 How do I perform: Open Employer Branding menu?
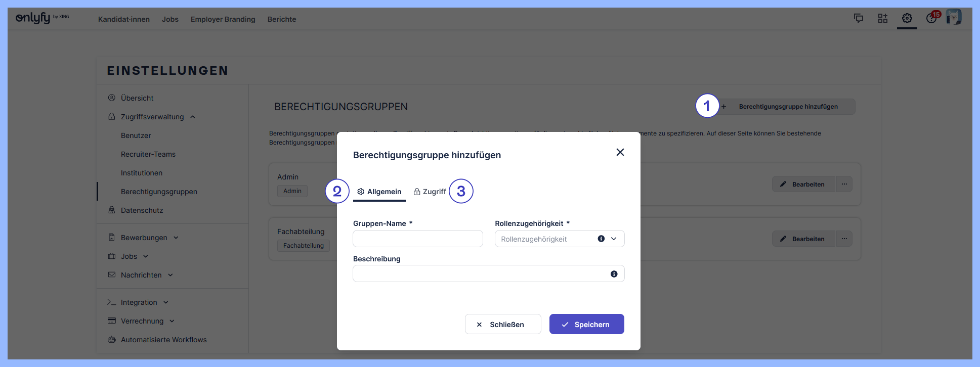click(x=223, y=19)
